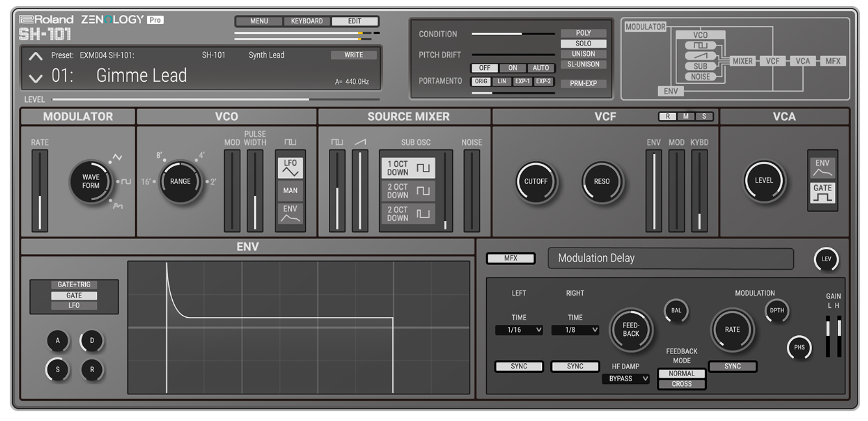868x421 pixels.
Task: Click the envelope Decay (D) knob
Action: (x=92, y=340)
